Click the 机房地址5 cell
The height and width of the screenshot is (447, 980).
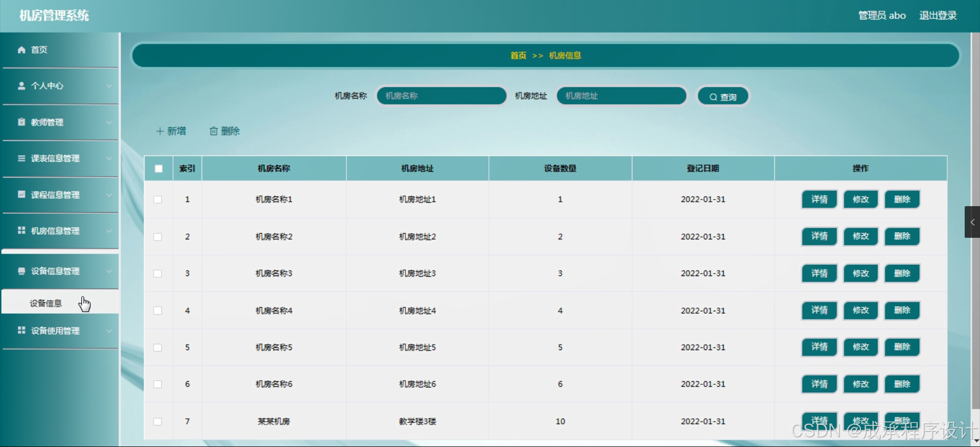point(418,347)
